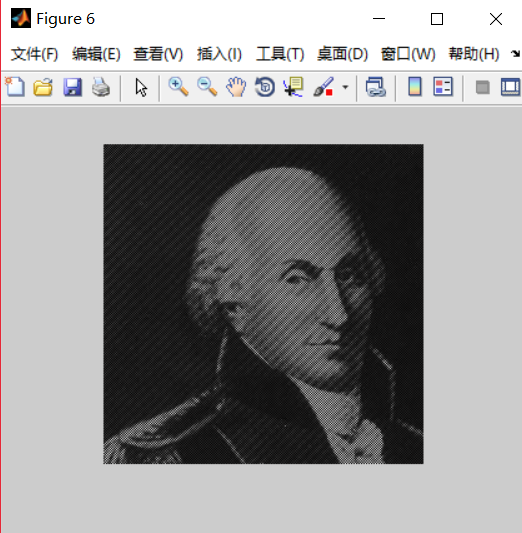Open a file with the folder icon
522x533 pixels.
(x=43, y=87)
